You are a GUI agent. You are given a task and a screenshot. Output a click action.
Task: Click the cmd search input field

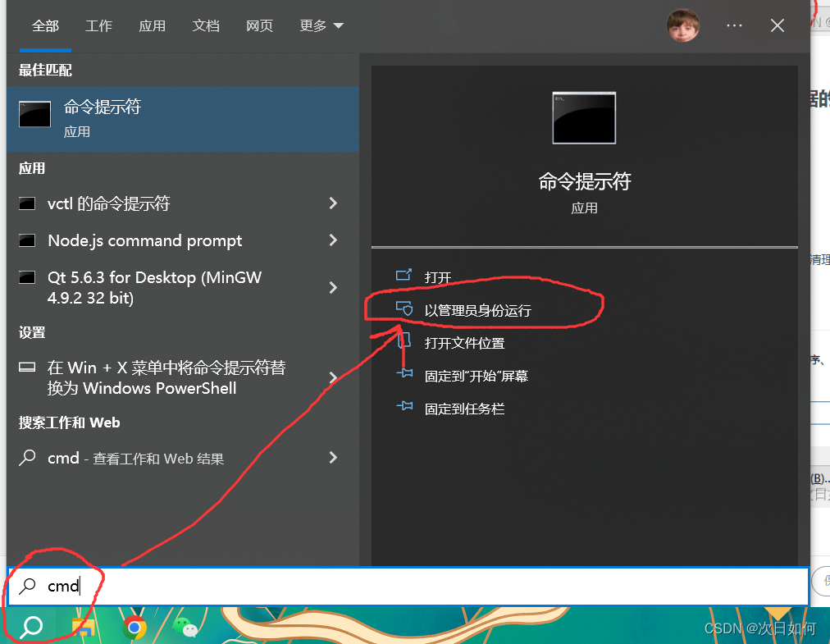tap(246, 586)
